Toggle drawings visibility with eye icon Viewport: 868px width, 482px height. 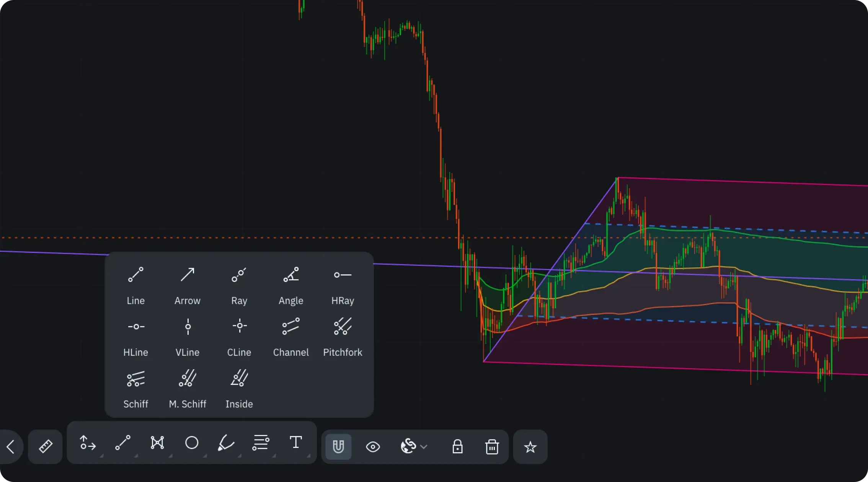[373, 446]
